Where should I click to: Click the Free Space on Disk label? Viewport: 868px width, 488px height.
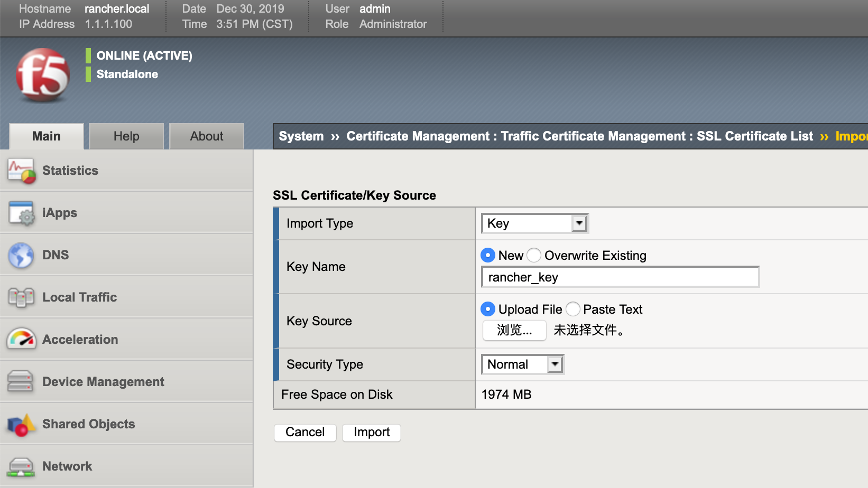click(x=337, y=395)
